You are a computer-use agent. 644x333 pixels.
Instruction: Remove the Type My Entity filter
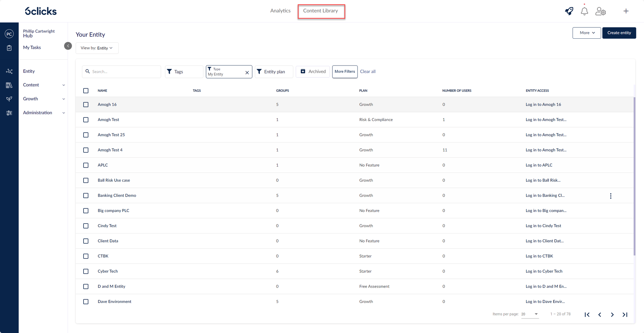pyautogui.click(x=247, y=72)
